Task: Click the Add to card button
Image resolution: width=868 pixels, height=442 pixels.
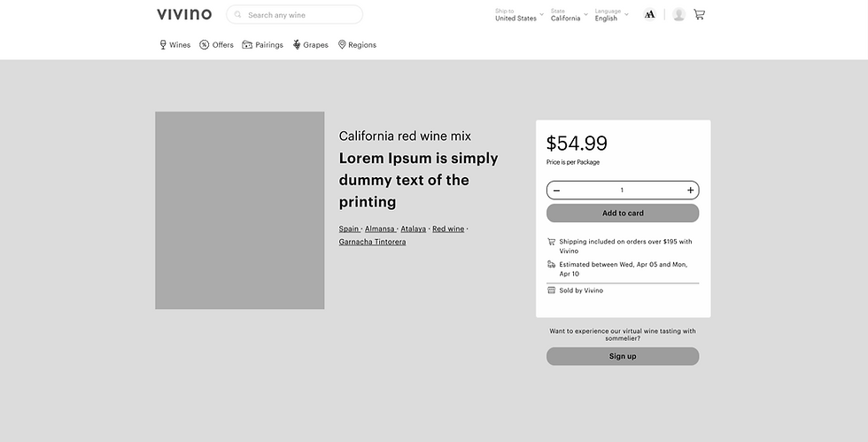Action: point(623,213)
